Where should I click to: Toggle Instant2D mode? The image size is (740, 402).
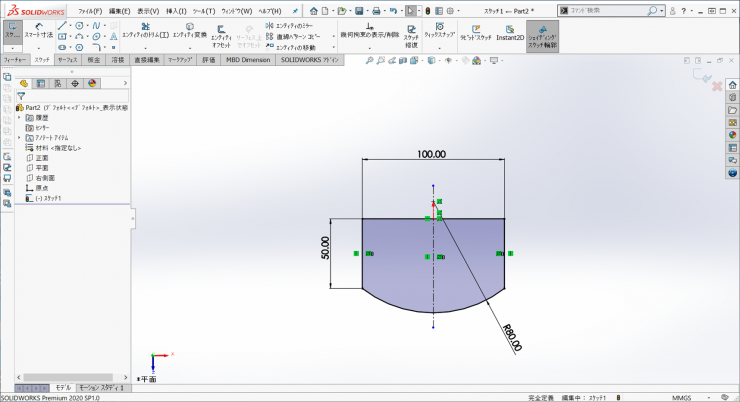coord(510,32)
